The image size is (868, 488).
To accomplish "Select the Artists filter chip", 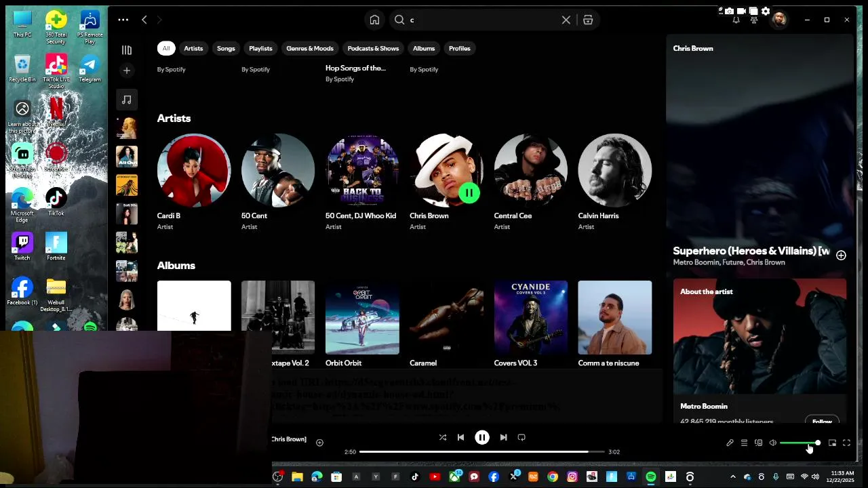I will [193, 48].
